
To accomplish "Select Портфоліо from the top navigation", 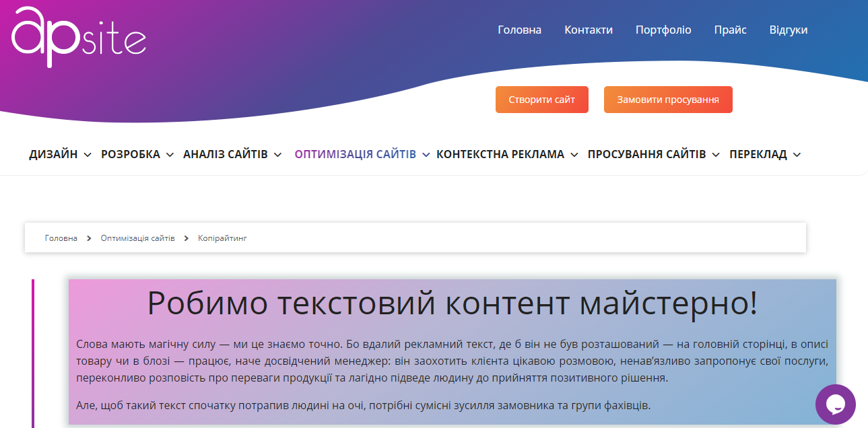I will pos(663,30).
